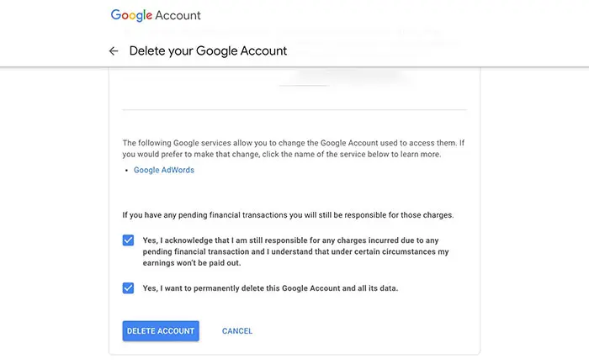Image resolution: width=589 pixels, height=364 pixels.
Task: Click the horizontal divider line in the card
Action: (x=294, y=109)
